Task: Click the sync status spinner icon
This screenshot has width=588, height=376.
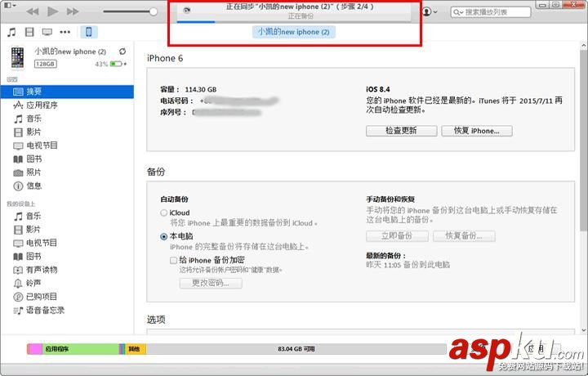Action: (186, 10)
